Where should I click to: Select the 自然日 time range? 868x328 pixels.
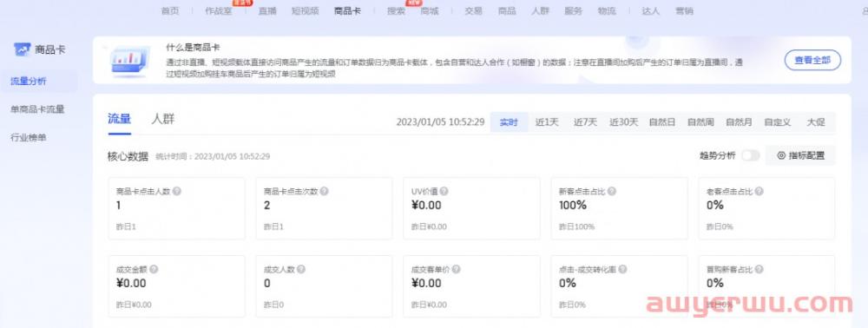[662, 122]
